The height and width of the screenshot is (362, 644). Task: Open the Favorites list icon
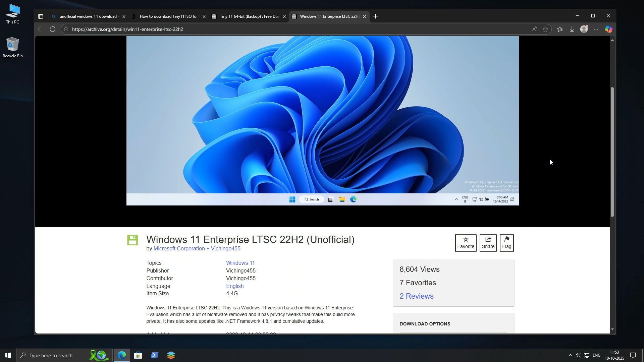(560, 29)
